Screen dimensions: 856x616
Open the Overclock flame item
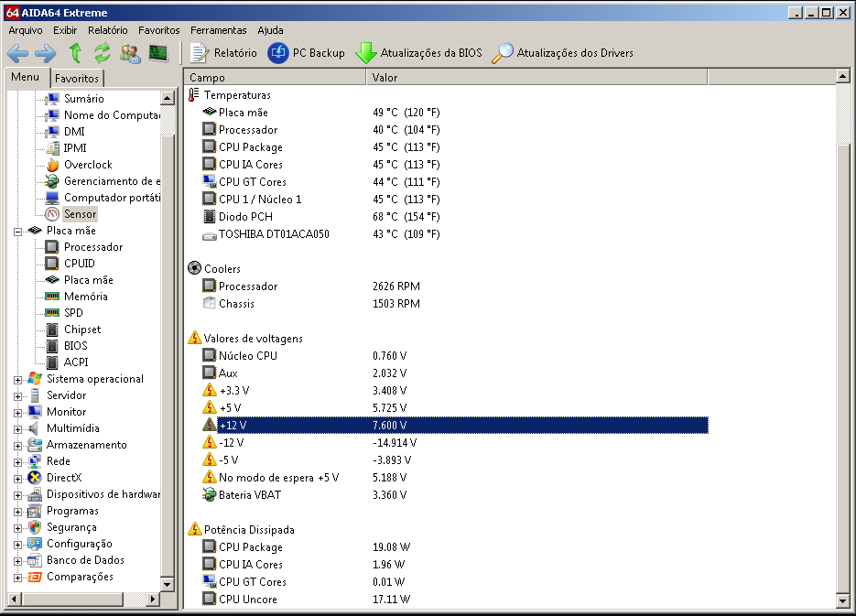[88, 164]
